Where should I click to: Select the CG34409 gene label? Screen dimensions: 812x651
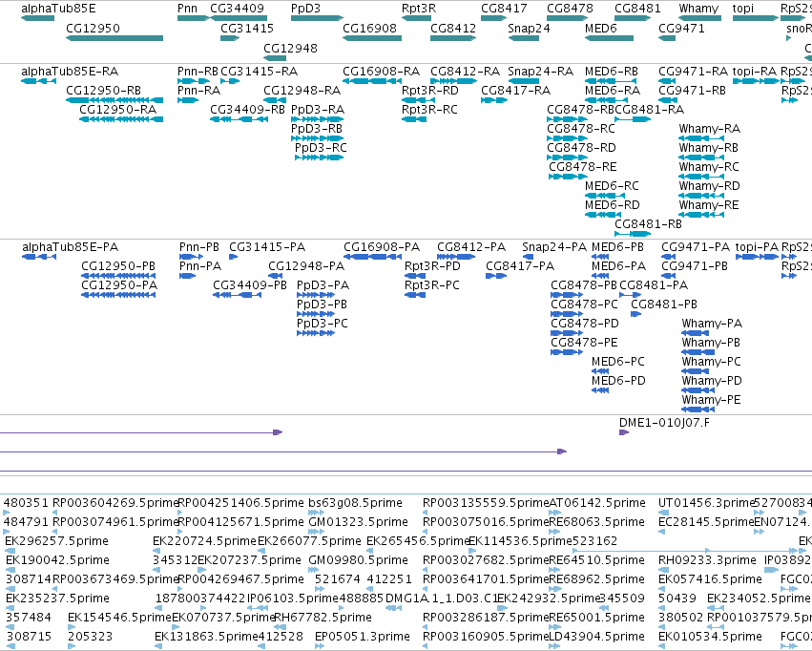click(237, 9)
